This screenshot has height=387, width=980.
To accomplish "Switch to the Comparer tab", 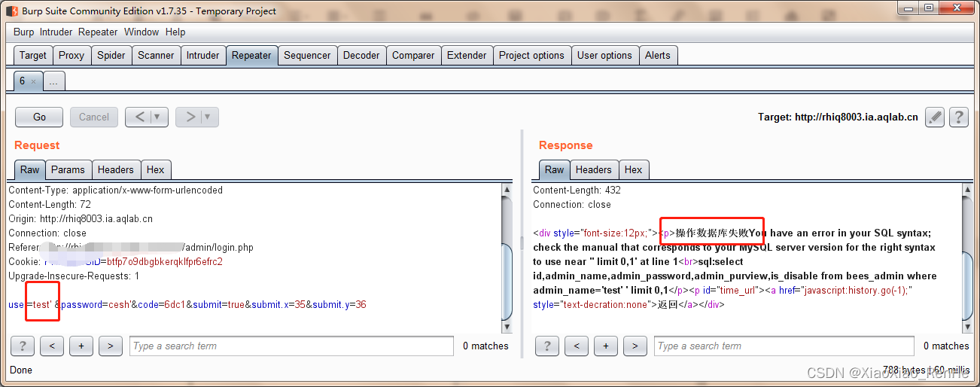I will pos(413,55).
